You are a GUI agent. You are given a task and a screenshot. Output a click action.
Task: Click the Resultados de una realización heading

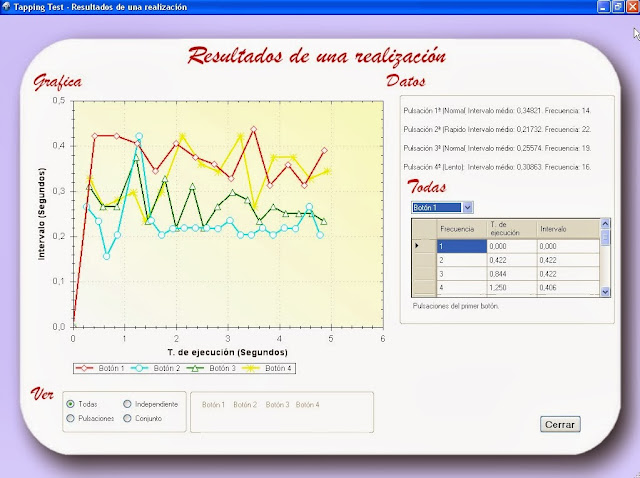pyautogui.click(x=317, y=56)
